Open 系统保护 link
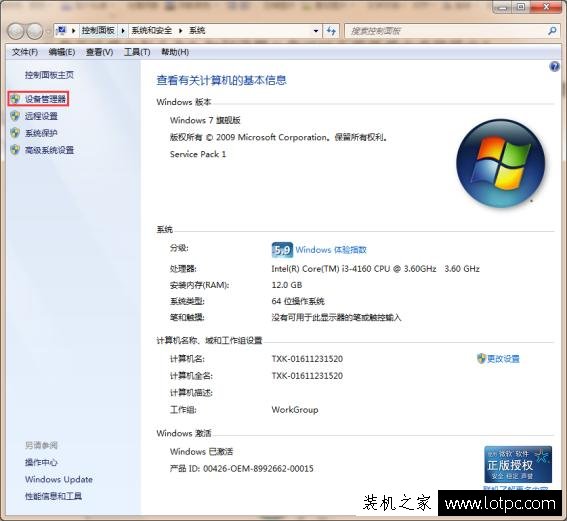The width and height of the screenshot is (567, 521). pyautogui.click(x=41, y=133)
